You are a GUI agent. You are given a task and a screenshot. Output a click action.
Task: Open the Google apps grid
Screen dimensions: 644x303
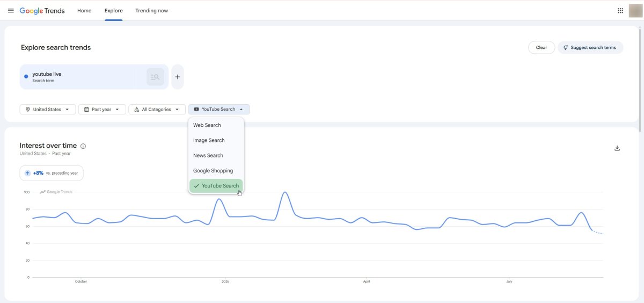point(620,10)
